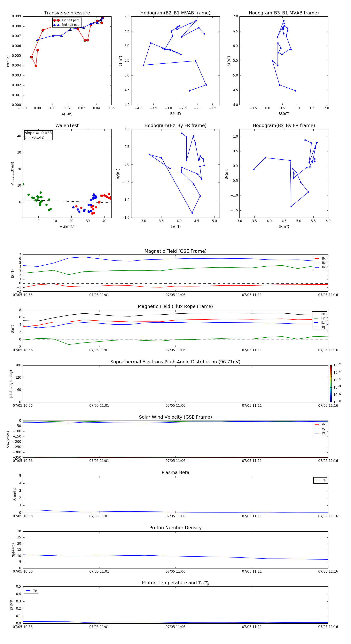Click the 'Bx(nT)' x-axis label

pyautogui.click(x=284, y=227)
